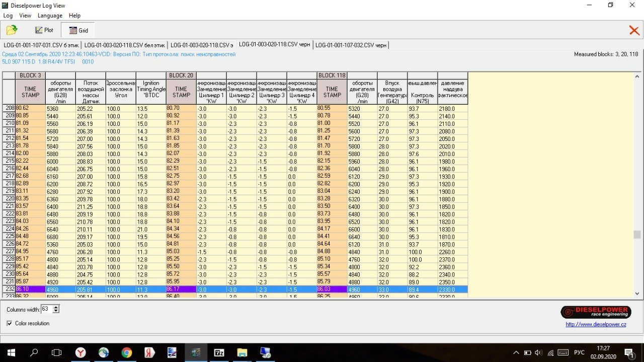Screen dimensions: 644x362
Task: Click the grid scrollbar up arrow
Action: coord(637,76)
